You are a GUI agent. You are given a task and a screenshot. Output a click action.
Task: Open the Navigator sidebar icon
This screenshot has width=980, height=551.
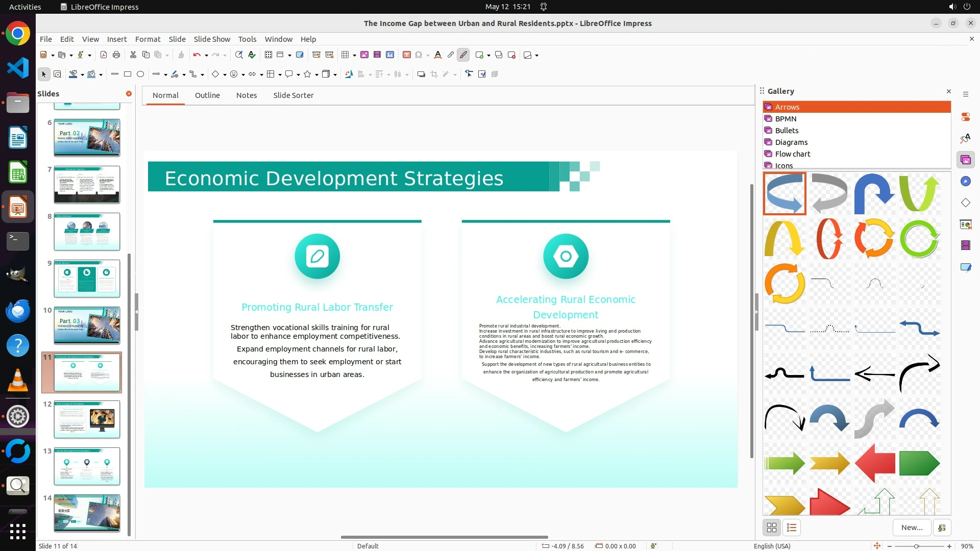(965, 182)
